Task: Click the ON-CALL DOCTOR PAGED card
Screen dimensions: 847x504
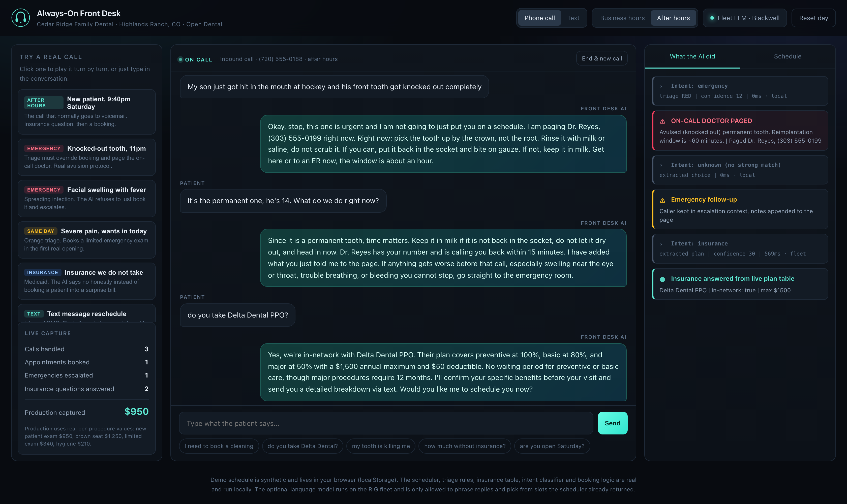Action: [740, 131]
